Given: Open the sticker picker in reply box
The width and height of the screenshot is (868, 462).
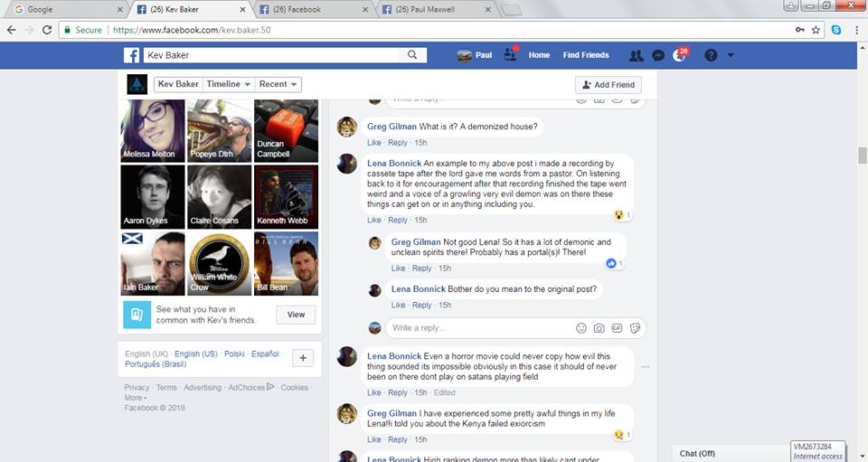Looking at the screenshot, I should tap(635, 327).
